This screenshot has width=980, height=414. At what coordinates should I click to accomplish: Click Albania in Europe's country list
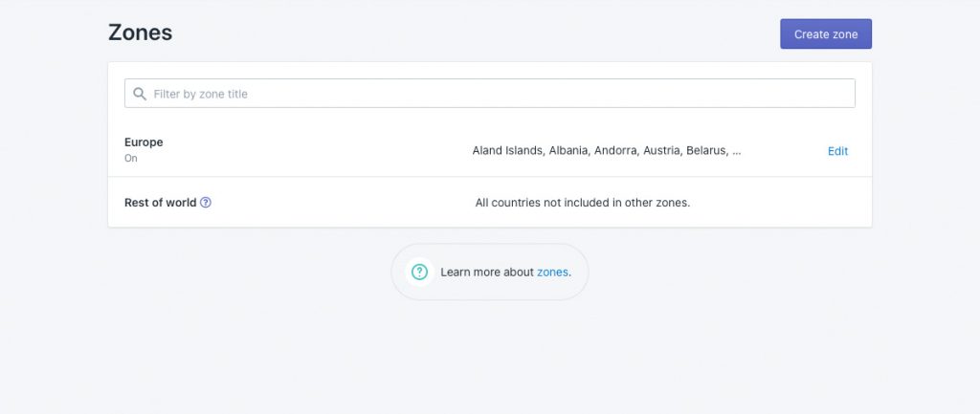coord(568,150)
